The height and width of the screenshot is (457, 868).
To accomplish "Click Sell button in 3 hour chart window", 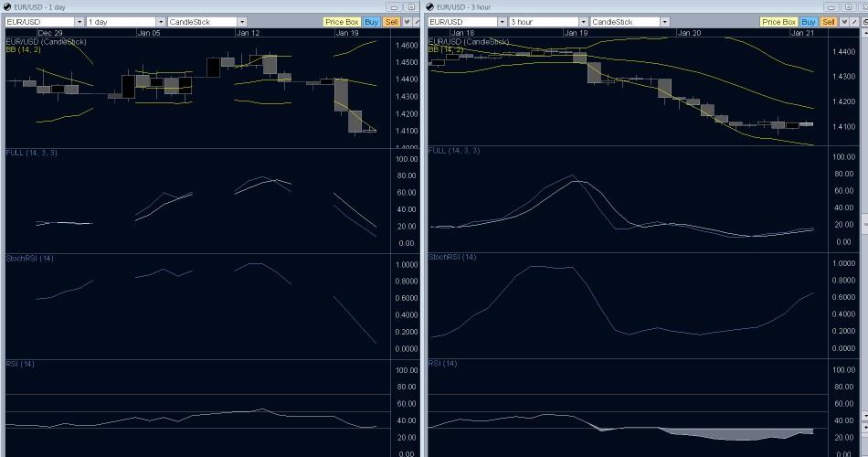I will coord(829,22).
